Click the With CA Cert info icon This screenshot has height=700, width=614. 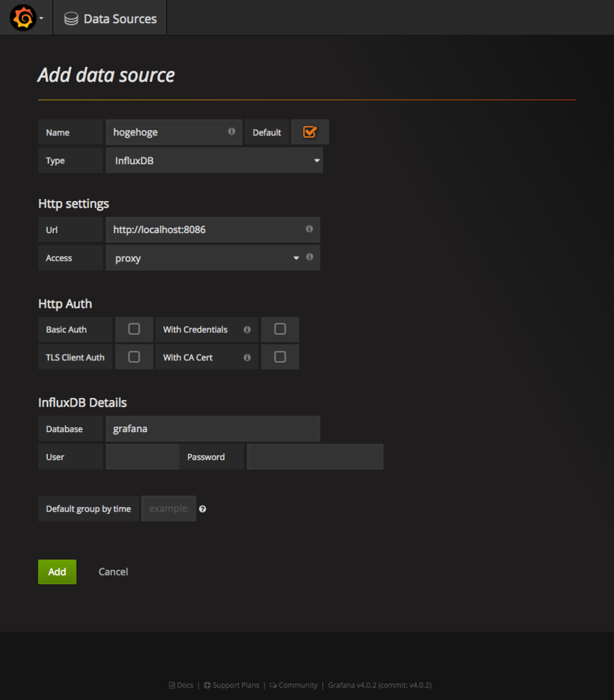(x=247, y=358)
